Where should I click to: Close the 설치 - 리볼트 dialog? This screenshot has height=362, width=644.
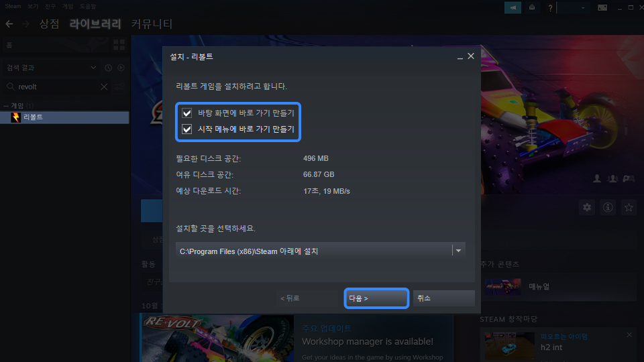pyautogui.click(x=471, y=56)
